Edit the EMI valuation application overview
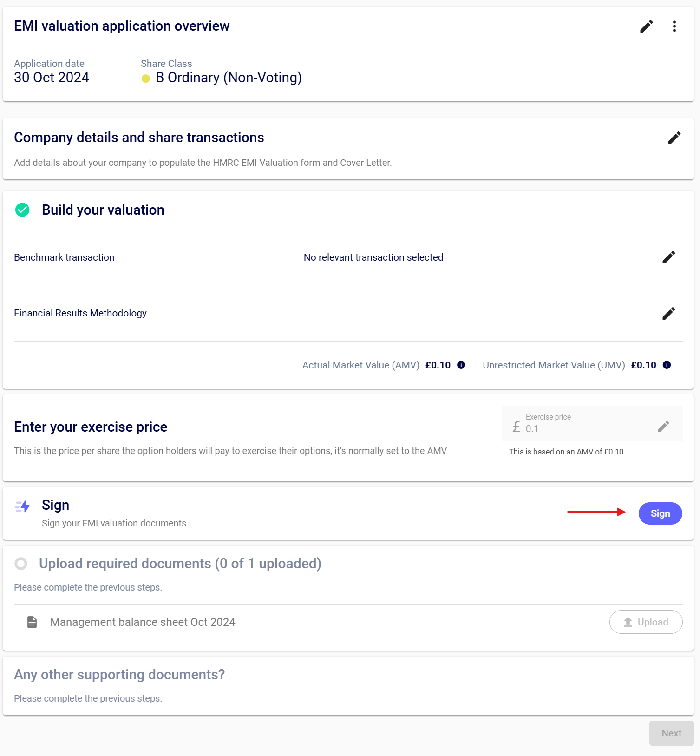 [646, 26]
